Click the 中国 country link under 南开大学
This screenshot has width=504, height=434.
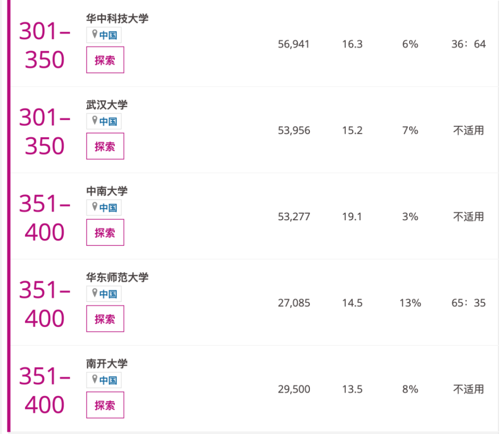108,380
